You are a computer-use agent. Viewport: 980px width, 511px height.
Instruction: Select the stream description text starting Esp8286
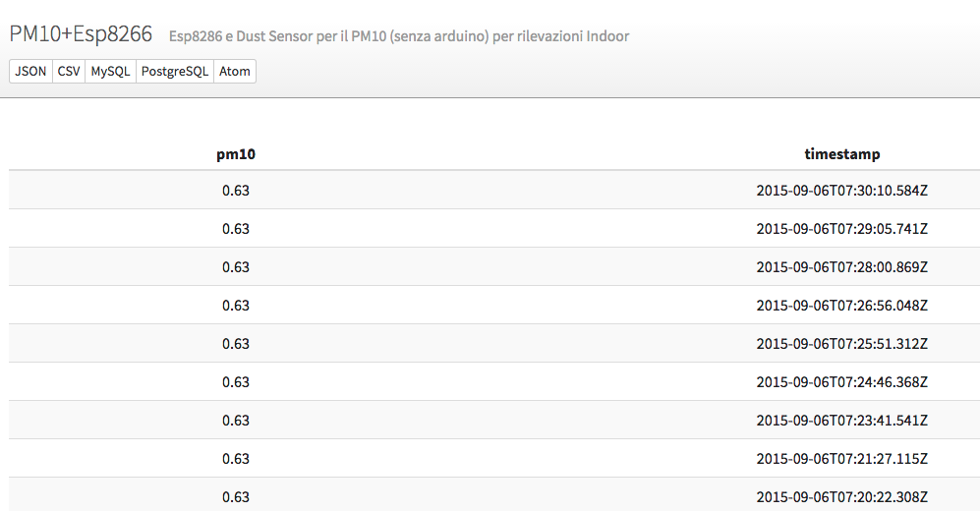399,36
